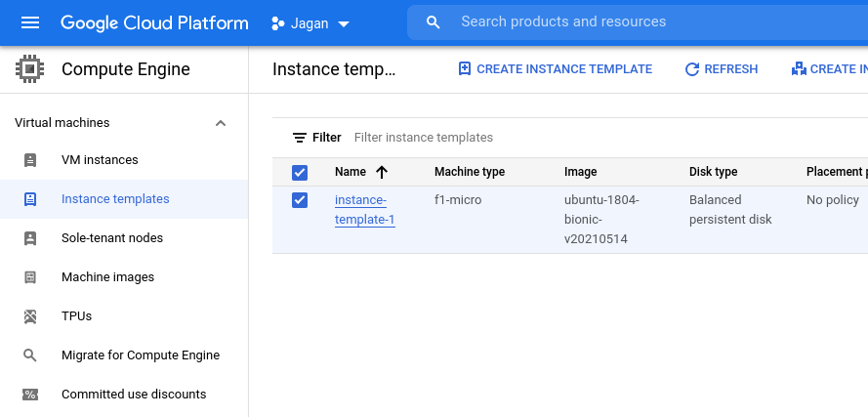Image resolution: width=868 pixels, height=417 pixels.
Task: Click the Virtual machines section label
Action: coord(62,122)
